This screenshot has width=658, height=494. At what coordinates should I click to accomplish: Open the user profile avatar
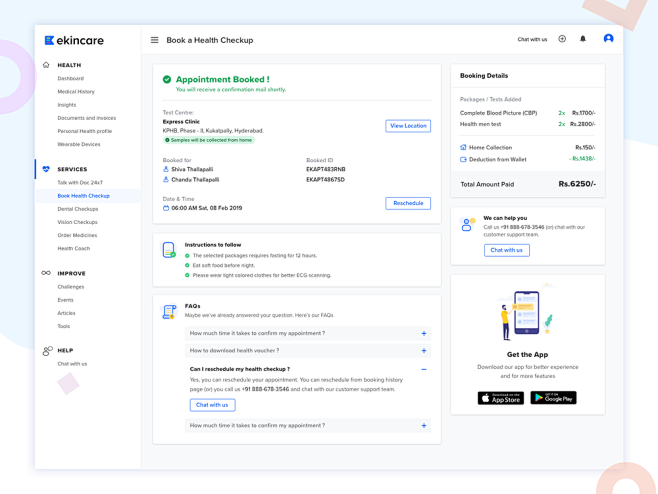pyautogui.click(x=608, y=39)
